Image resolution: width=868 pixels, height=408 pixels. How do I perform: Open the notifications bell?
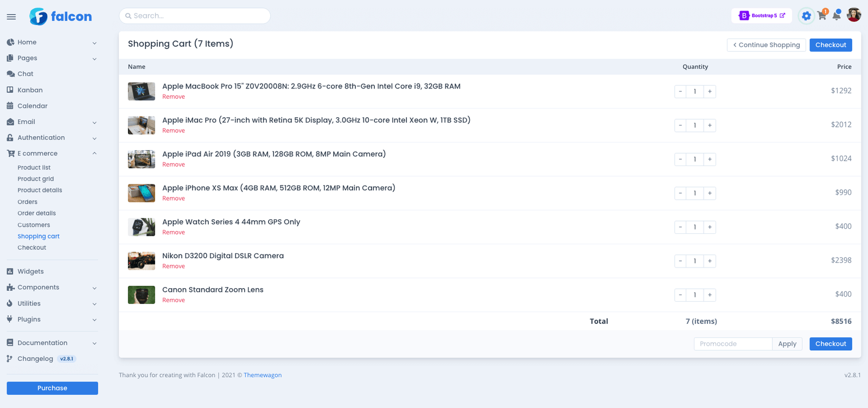(x=837, y=16)
